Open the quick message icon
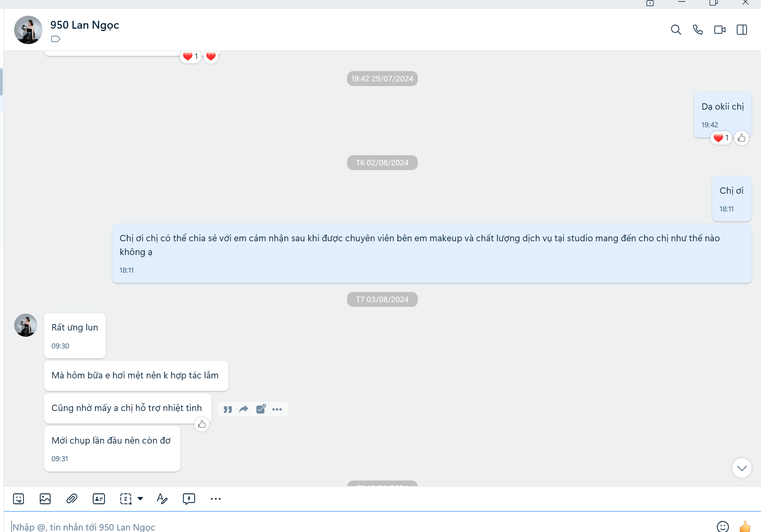Screen dimensions: 761x532 [x=189, y=499]
